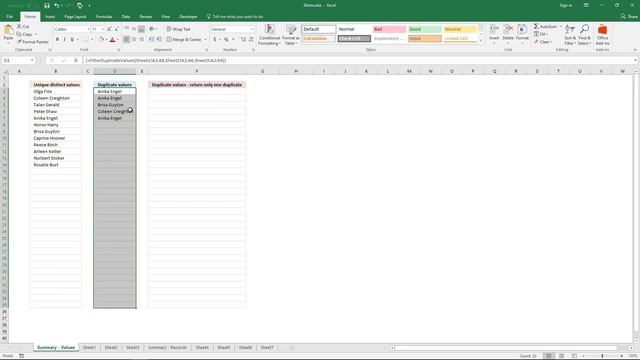Expand the cell styles gallery
Viewport: 640px width, 360px height.
click(480, 41)
